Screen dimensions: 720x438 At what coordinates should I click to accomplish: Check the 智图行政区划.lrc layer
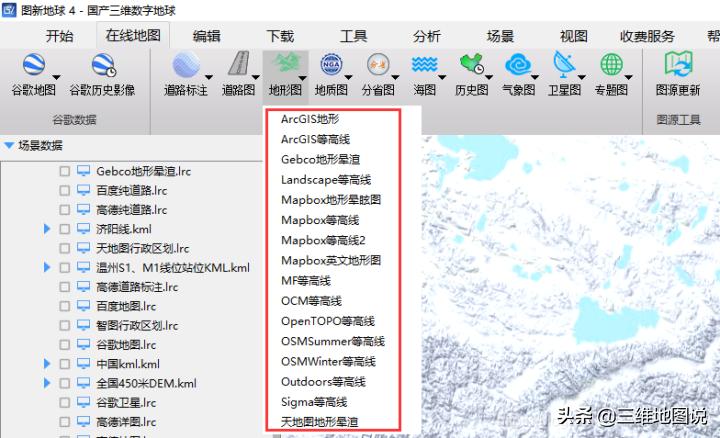click(x=65, y=326)
